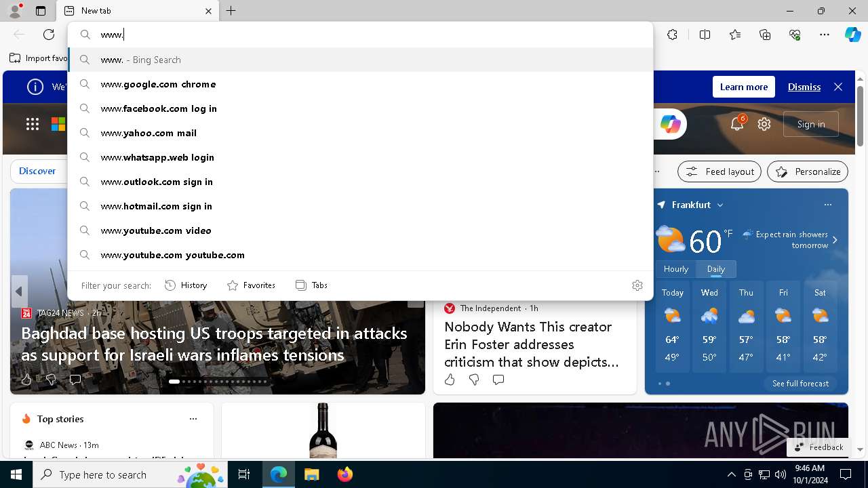Viewport: 868px width, 488px height.
Task: Click the Learn more button
Action: [744, 87]
